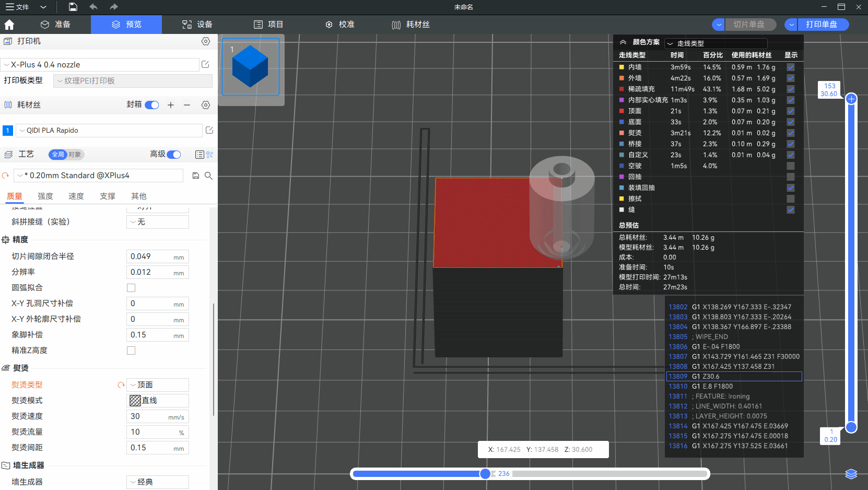This screenshot has height=490, width=868.
Task: Switch to the 准备 tab
Action: [x=55, y=25]
